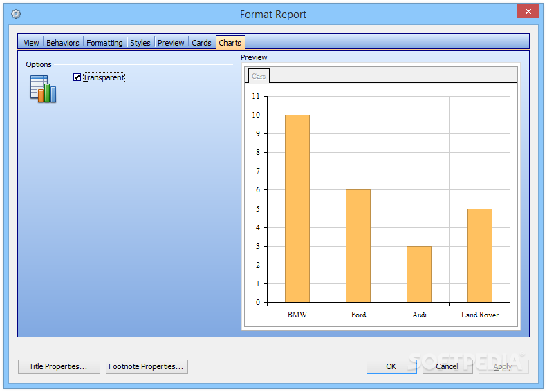Open Title Properties dialog
Screen dimensions: 547x392
(x=59, y=366)
